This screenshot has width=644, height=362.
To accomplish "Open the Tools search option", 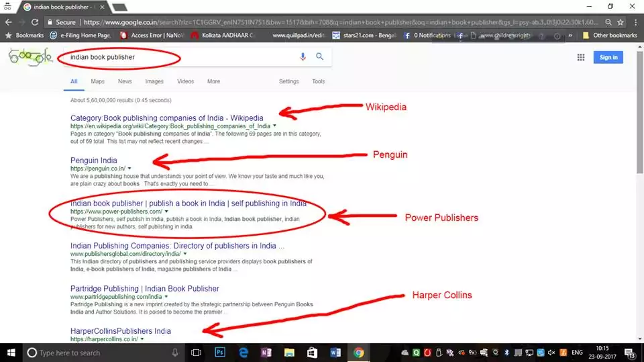I will 318,81.
